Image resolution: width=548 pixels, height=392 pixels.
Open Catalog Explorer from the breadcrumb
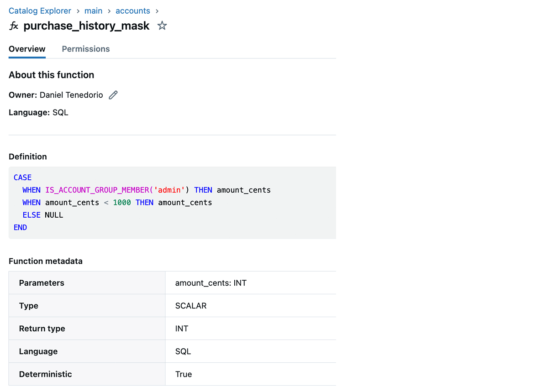pyautogui.click(x=40, y=11)
